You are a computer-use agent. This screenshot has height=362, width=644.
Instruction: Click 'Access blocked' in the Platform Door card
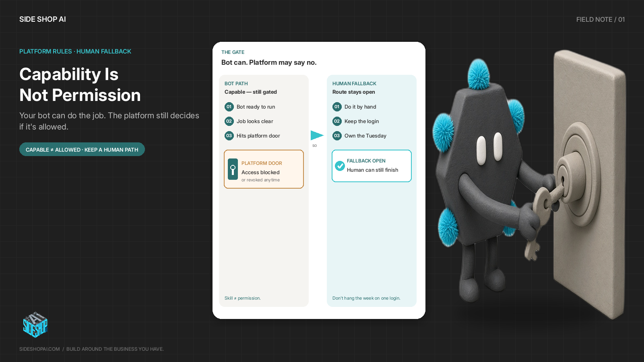pos(260,172)
